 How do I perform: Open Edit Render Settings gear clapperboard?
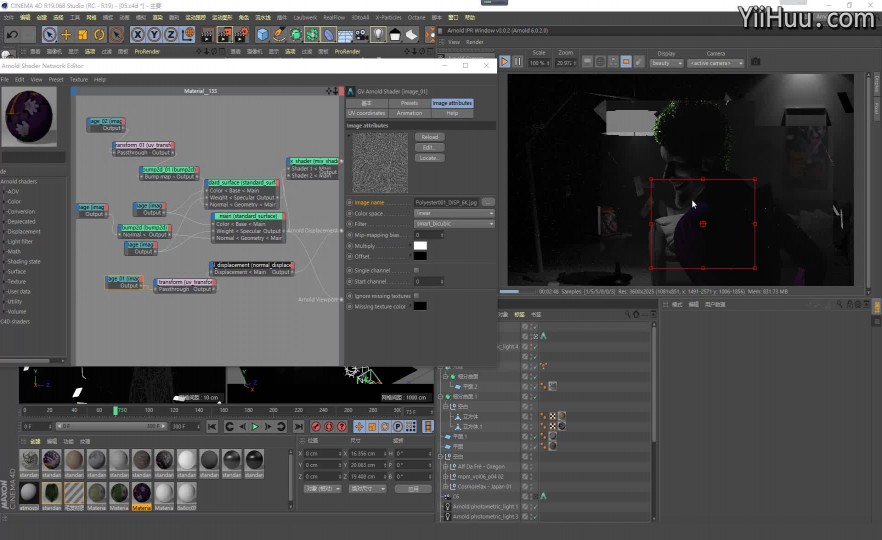pyautogui.click(x=241, y=35)
